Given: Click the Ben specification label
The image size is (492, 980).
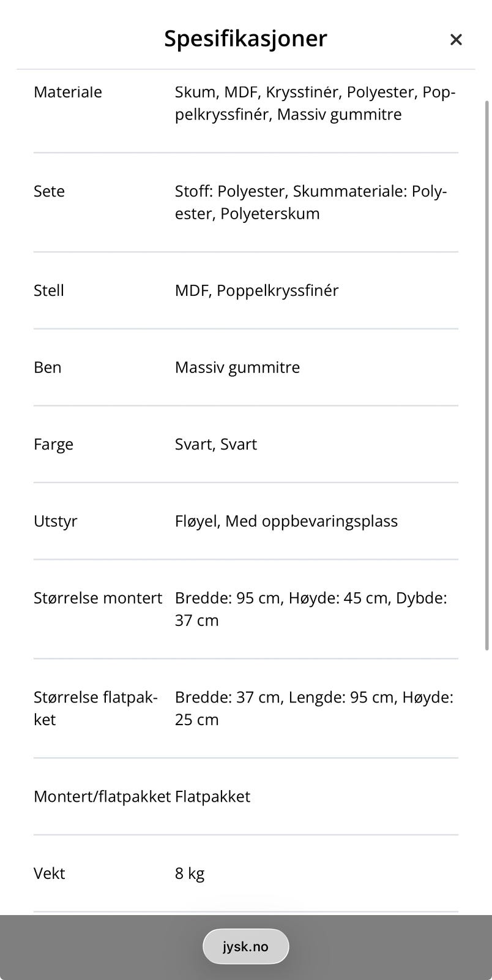Looking at the screenshot, I should coord(47,367).
